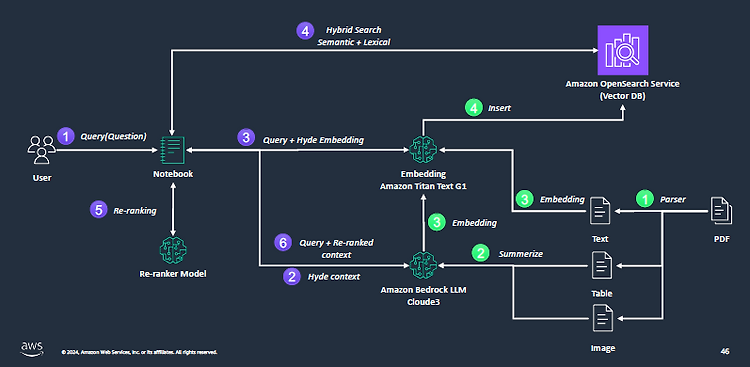Click the Table document icon
The image size is (750, 367).
pyautogui.click(x=602, y=265)
